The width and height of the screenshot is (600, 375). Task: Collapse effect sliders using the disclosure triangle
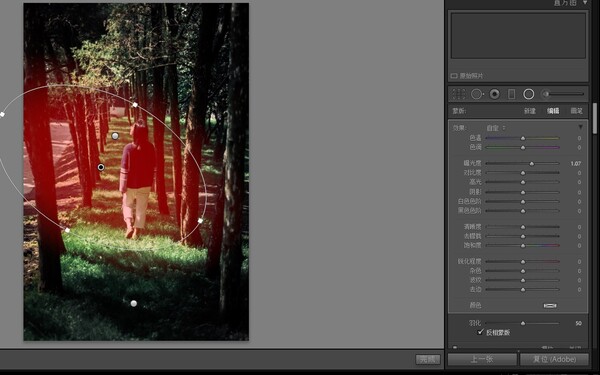(x=580, y=127)
